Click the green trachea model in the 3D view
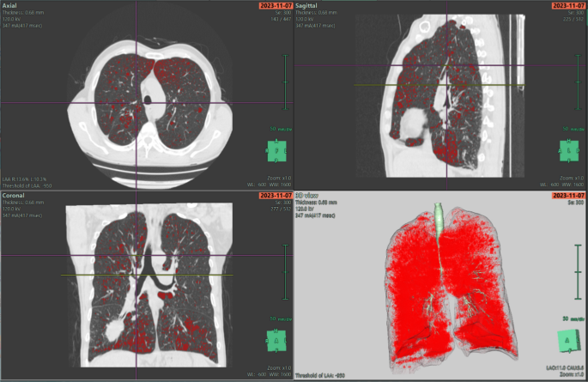The height and width of the screenshot is (382, 588). (x=439, y=221)
